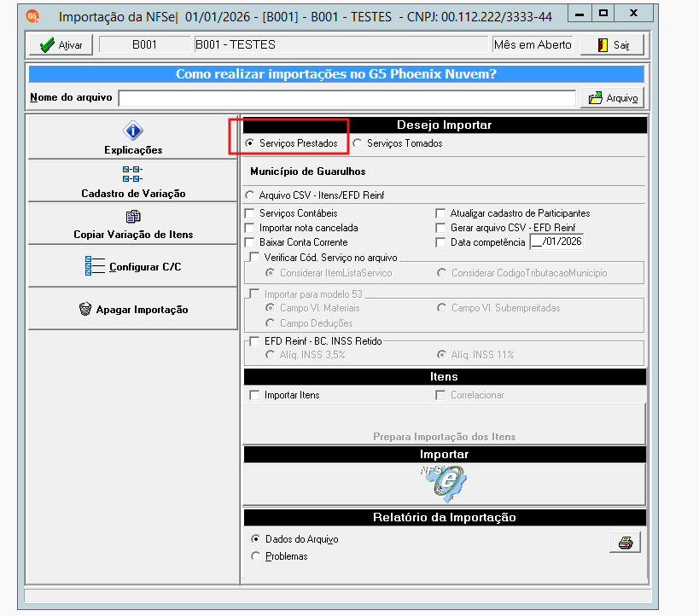The height and width of the screenshot is (616, 699).
Task: Open the G5 Phoenix Nuvem import help banner
Action: pyautogui.click(x=336, y=74)
